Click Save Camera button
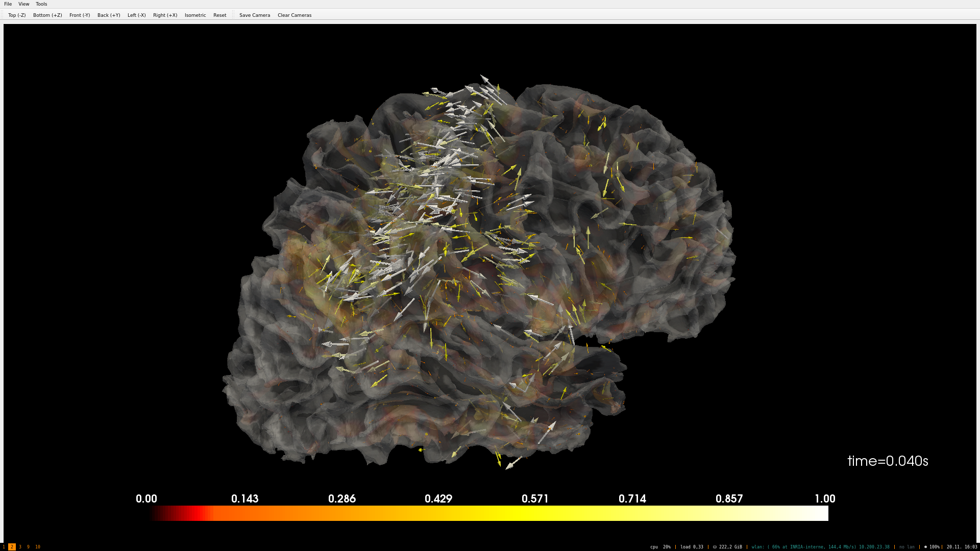Viewport: 980px width, 551px height. click(255, 15)
